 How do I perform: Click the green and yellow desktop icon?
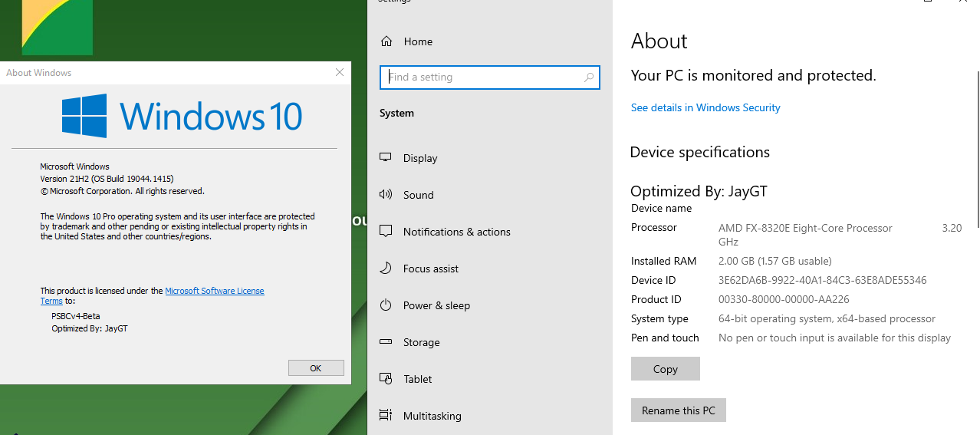coord(58,28)
